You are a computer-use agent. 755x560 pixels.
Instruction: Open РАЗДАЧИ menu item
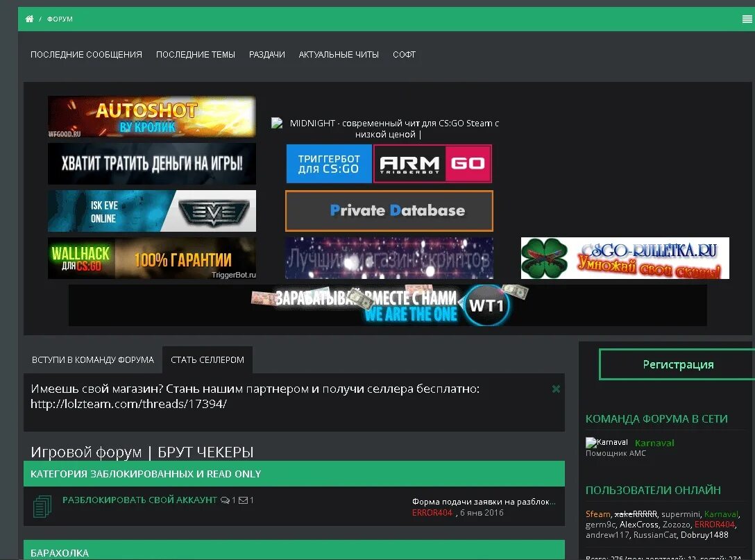pos(266,54)
